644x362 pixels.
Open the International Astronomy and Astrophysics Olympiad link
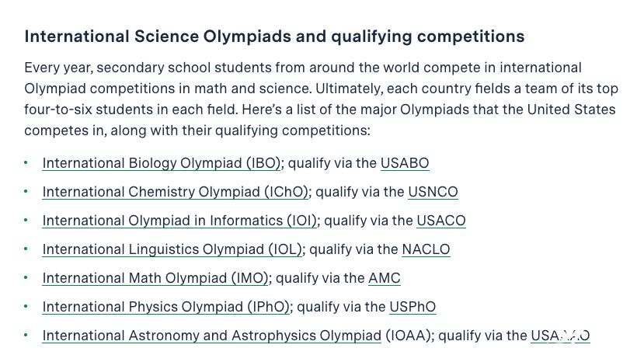[212, 336]
